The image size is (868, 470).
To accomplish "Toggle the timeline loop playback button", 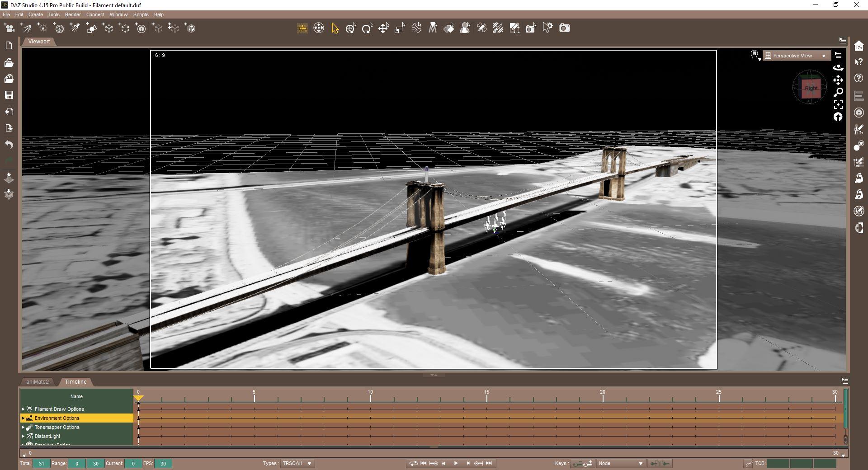I will point(413,463).
